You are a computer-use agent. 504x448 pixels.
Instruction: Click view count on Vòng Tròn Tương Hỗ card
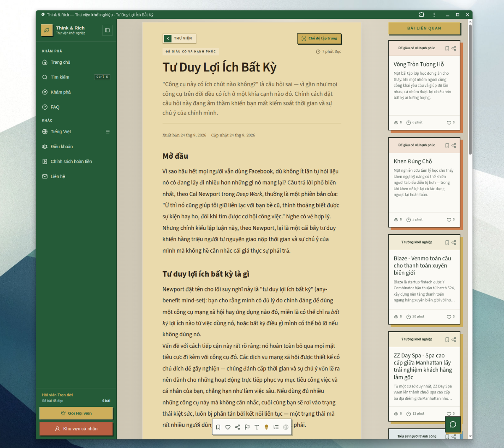[398, 123]
